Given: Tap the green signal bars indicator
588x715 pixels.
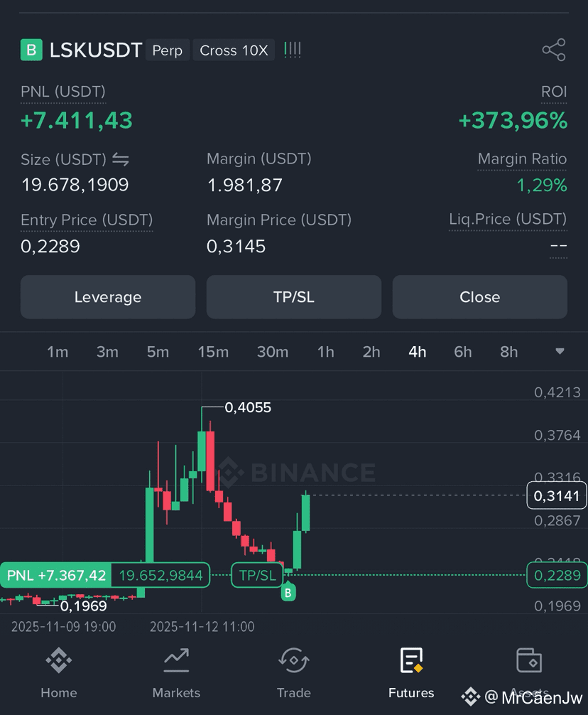Looking at the screenshot, I should point(292,50).
